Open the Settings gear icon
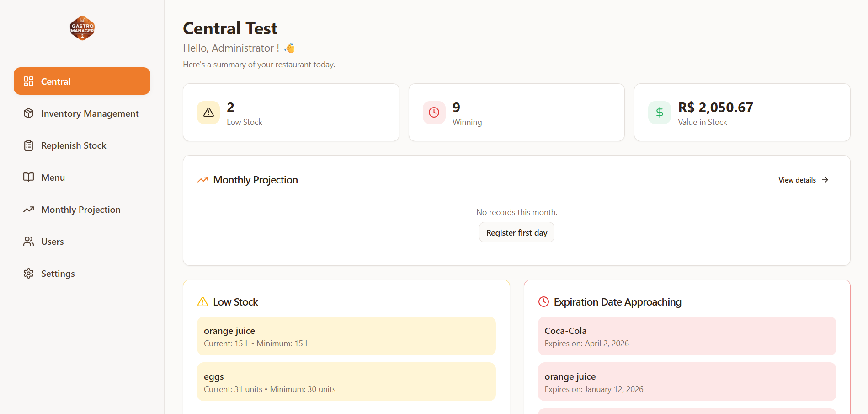The height and width of the screenshot is (414, 868). (x=28, y=273)
